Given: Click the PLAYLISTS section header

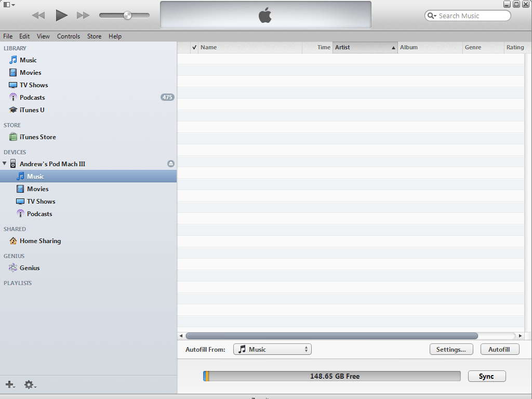Looking at the screenshot, I should pyautogui.click(x=18, y=283).
